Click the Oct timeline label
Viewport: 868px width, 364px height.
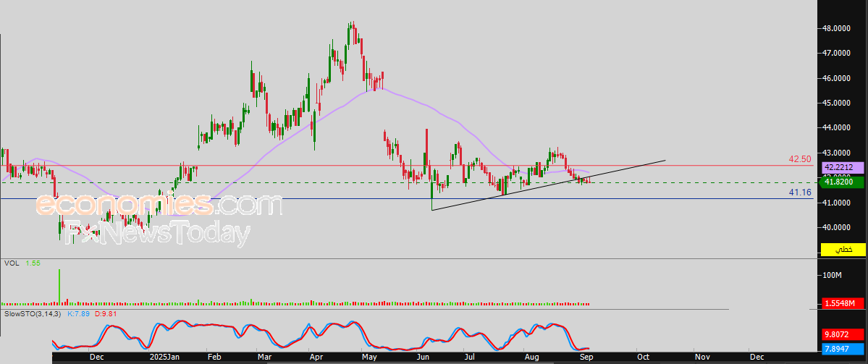tap(644, 358)
